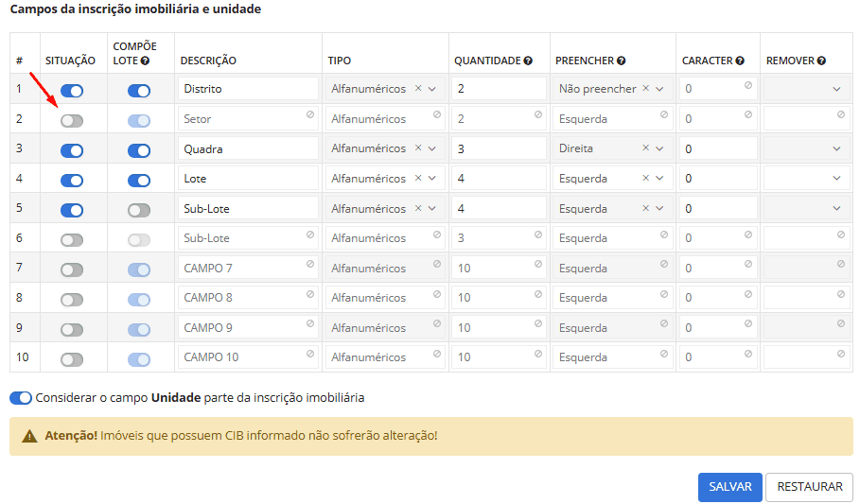
Task: Toggle Situação switch for Distrito row
Action: (72, 91)
